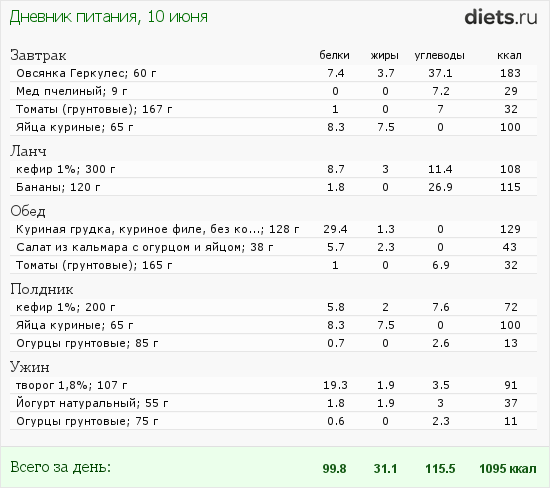Select the Полдник meal heading
This screenshot has width=550, height=488.
click(41, 289)
